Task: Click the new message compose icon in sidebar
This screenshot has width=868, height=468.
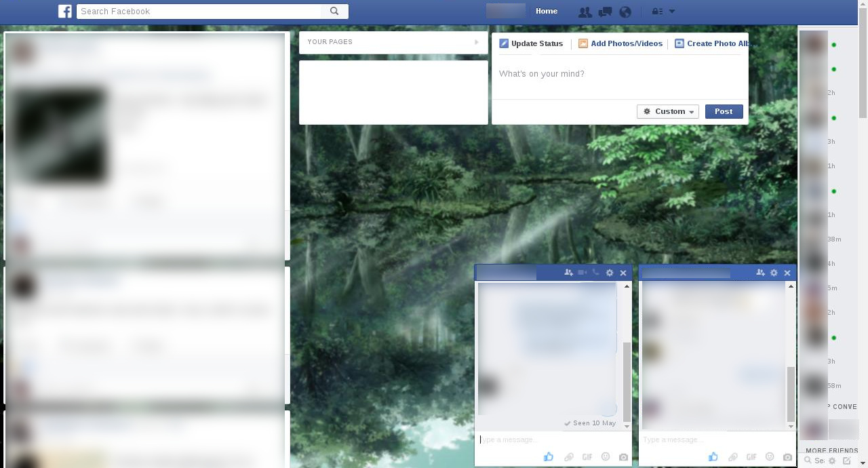Action: pyautogui.click(x=846, y=461)
